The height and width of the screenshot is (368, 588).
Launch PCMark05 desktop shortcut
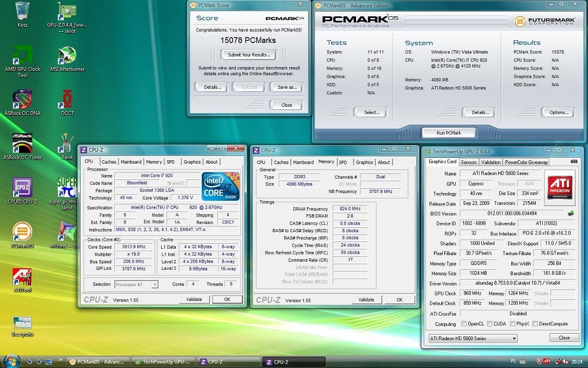tap(22, 235)
